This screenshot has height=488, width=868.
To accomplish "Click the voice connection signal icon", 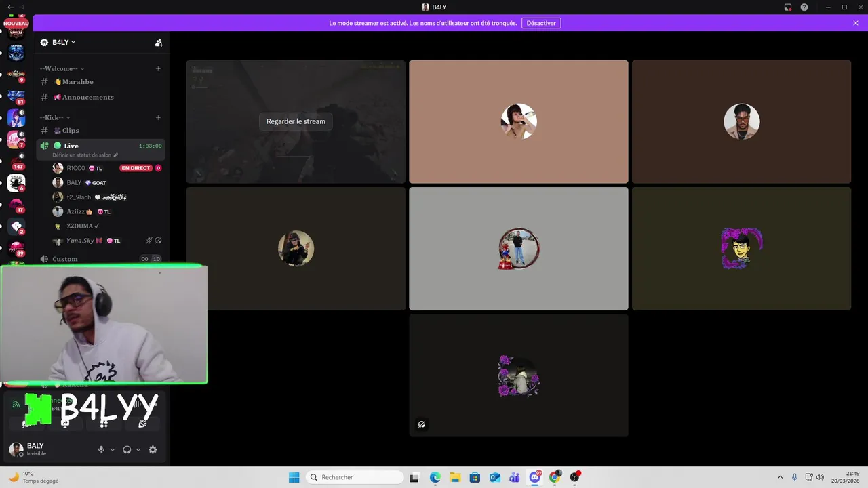I will pos(16,404).
